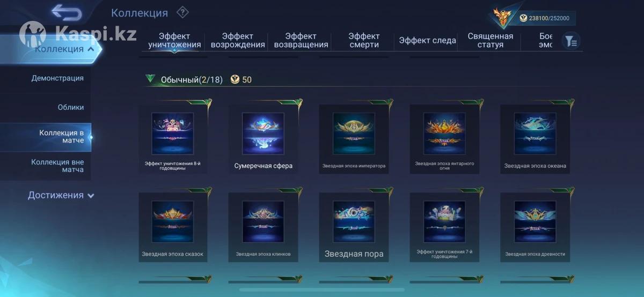Open Эффект уничтожения 8-й годовщины thumbnail

[x=172, y=133]
